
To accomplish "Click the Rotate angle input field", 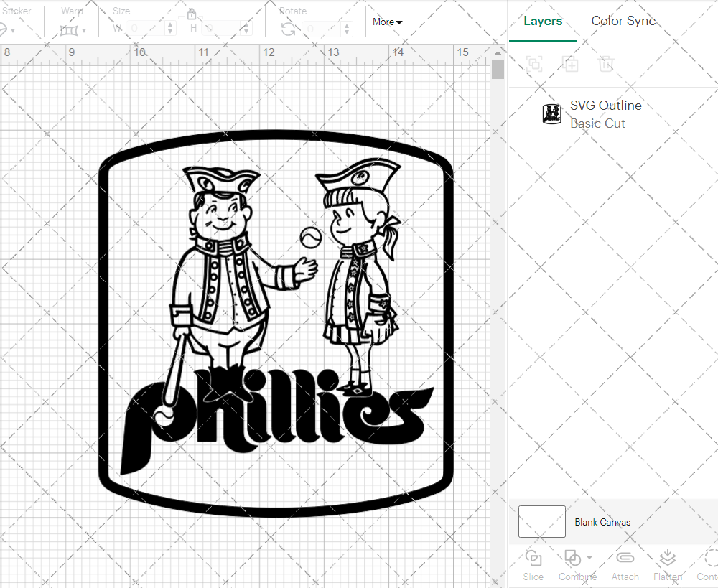I will click(323, 29).
